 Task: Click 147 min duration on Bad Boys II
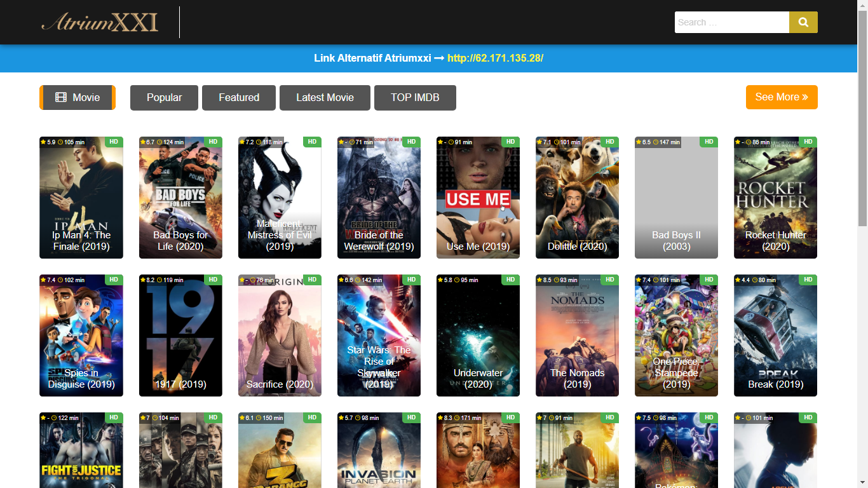666,142
